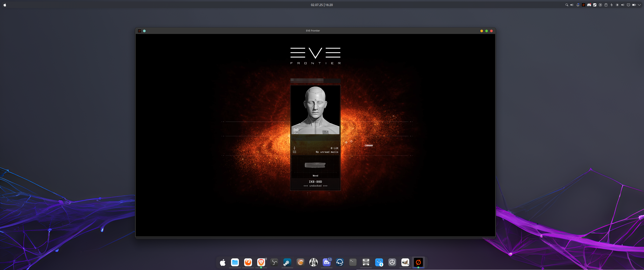The height and width of the screenshot is (270, 644).
Task: Minimize the EVE Frontier window with the yellow button
Action: 482,31
